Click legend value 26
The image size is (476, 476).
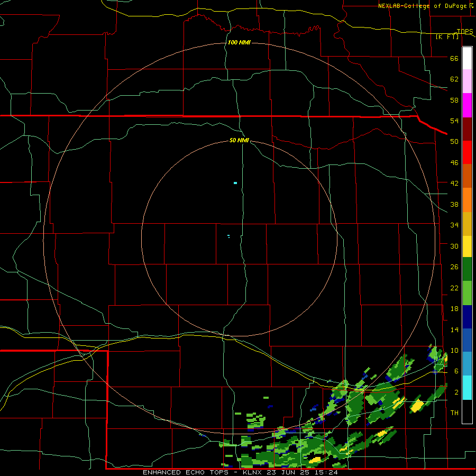[454, 267]
